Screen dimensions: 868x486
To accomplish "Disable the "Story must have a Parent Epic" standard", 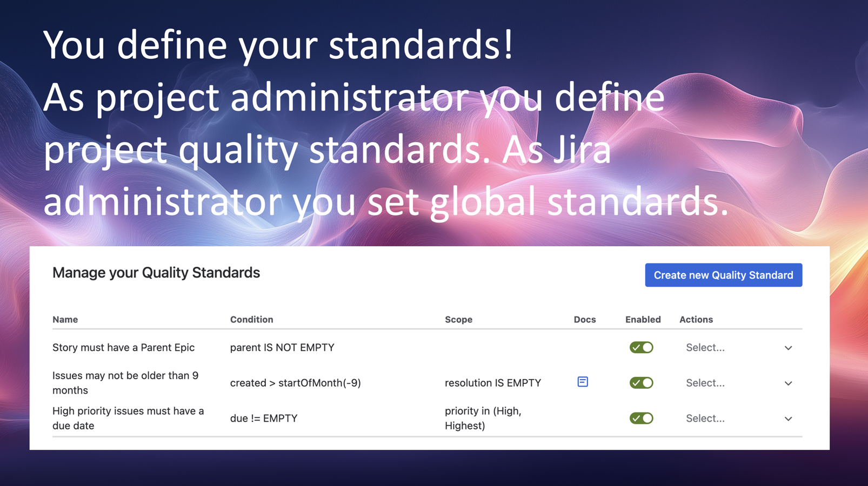I will (x=641, y=347).
